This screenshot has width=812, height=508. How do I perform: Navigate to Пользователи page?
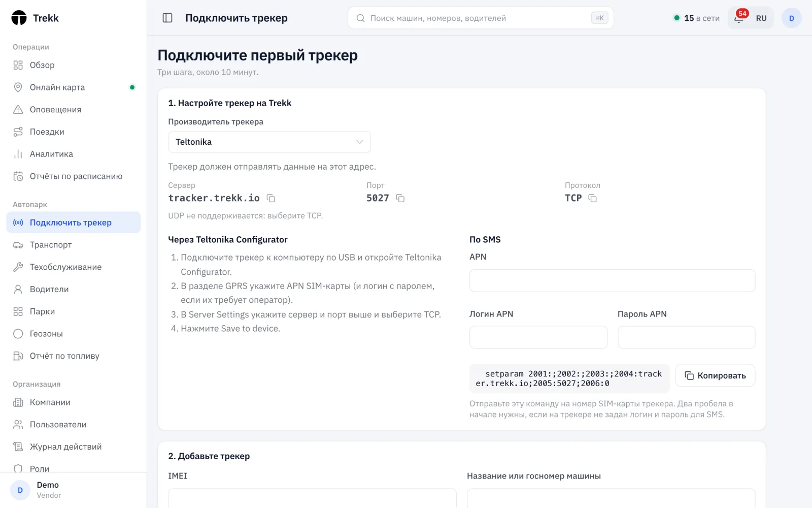[74, 425]
